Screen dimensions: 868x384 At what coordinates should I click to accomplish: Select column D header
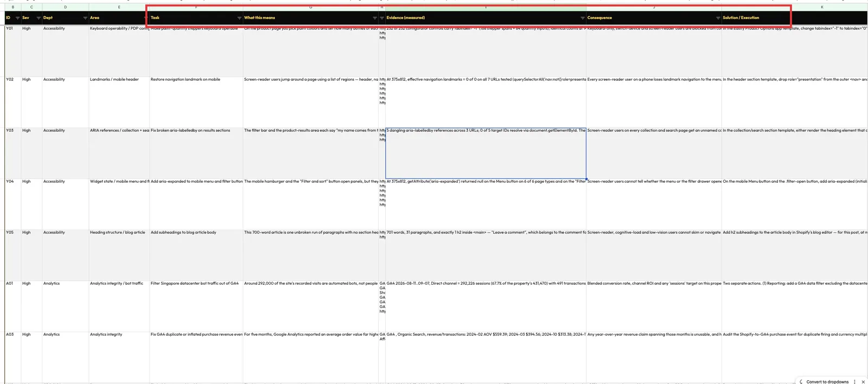coord(66,7)
